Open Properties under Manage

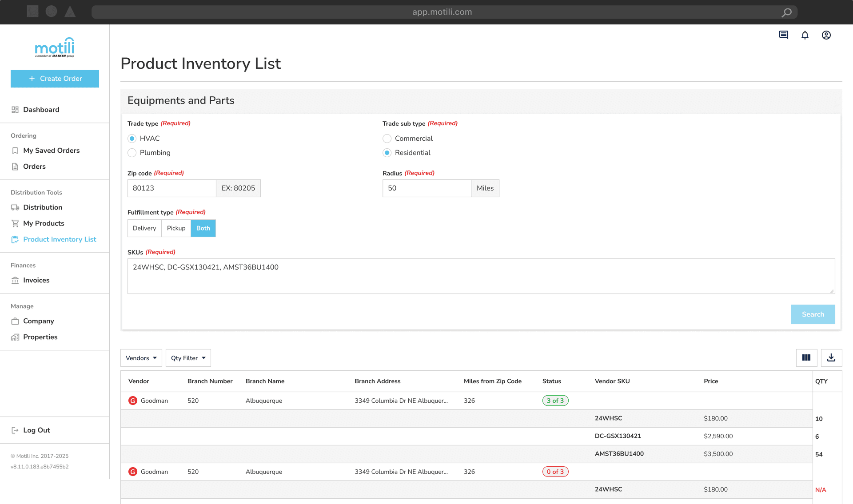pyautogui.click(x=40, y=337)
